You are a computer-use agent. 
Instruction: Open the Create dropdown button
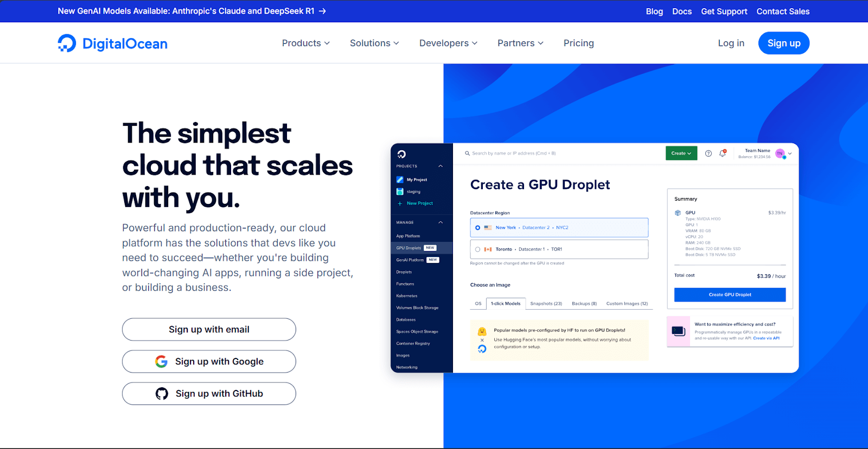681,153
